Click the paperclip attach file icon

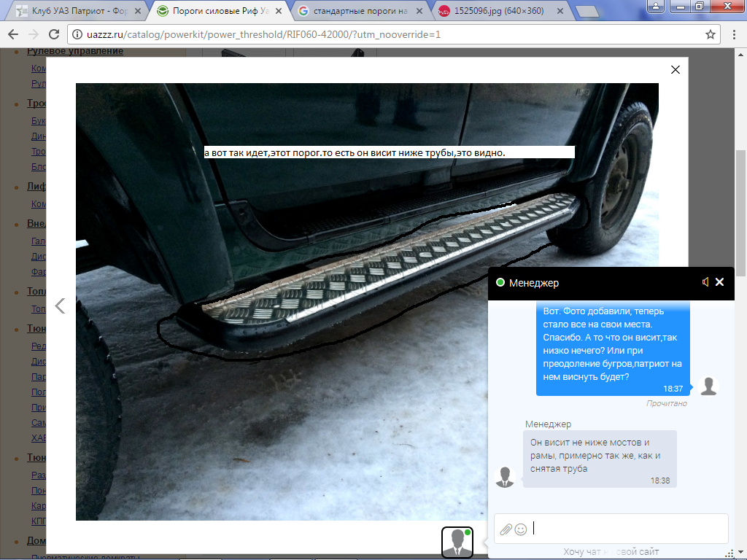[506, 529]
